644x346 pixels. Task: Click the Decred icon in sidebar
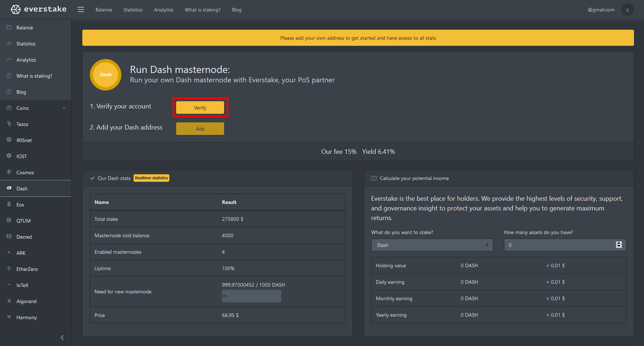9,237
